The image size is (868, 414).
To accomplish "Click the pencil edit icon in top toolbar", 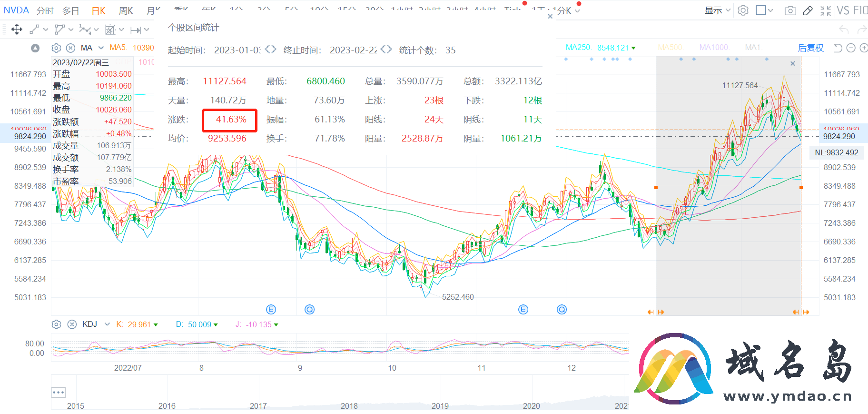I will (x=808, y=10).
